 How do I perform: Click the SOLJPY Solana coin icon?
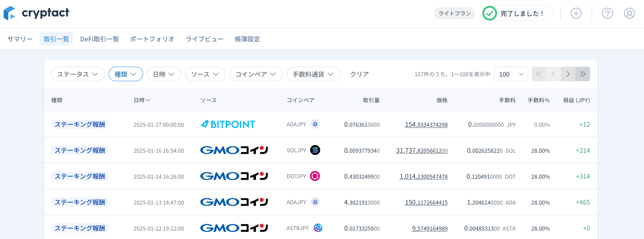point(315,150)
